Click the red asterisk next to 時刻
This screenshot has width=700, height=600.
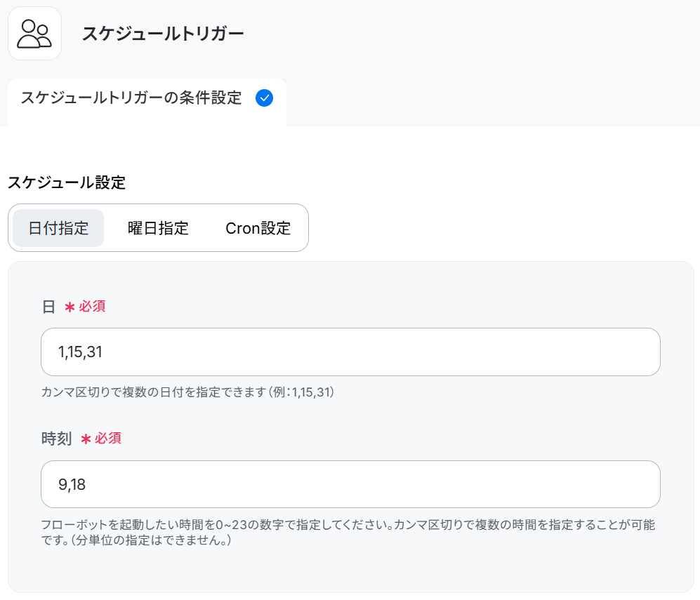tap(86, 439)
